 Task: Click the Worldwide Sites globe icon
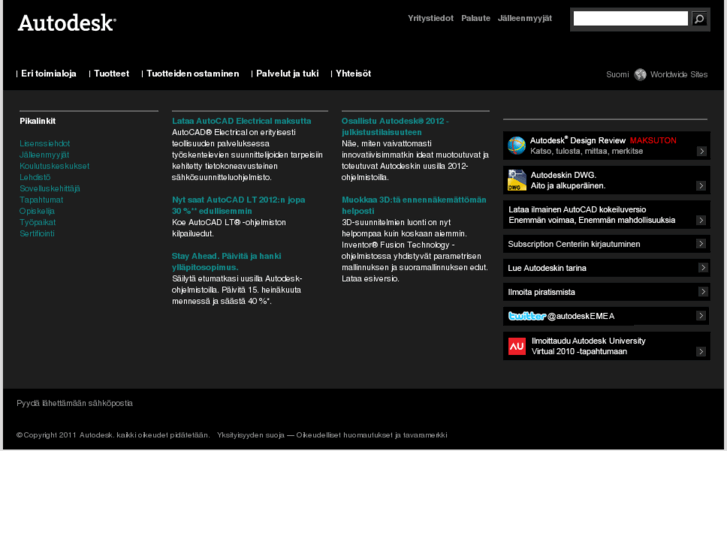click(640, 75)
